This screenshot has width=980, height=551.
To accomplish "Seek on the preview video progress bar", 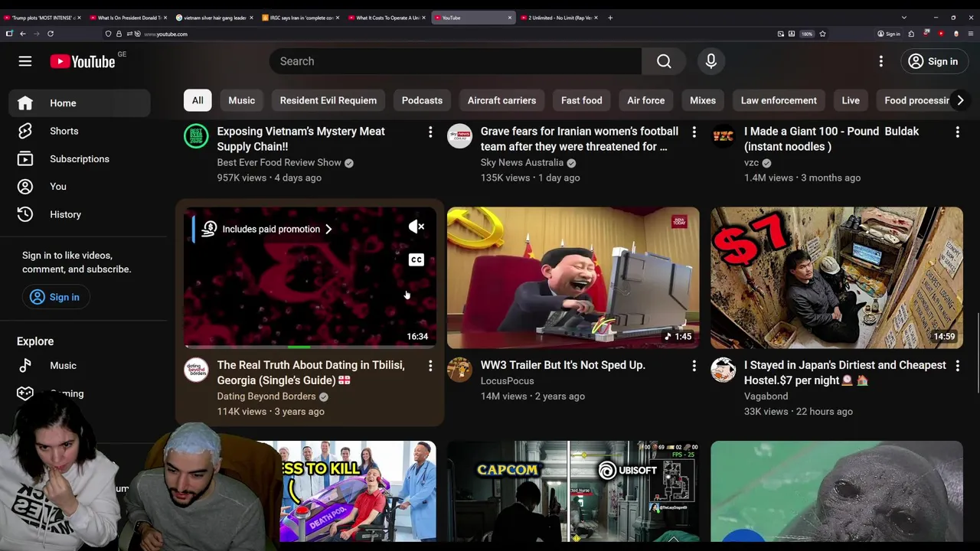I will [x=310, y=347].
